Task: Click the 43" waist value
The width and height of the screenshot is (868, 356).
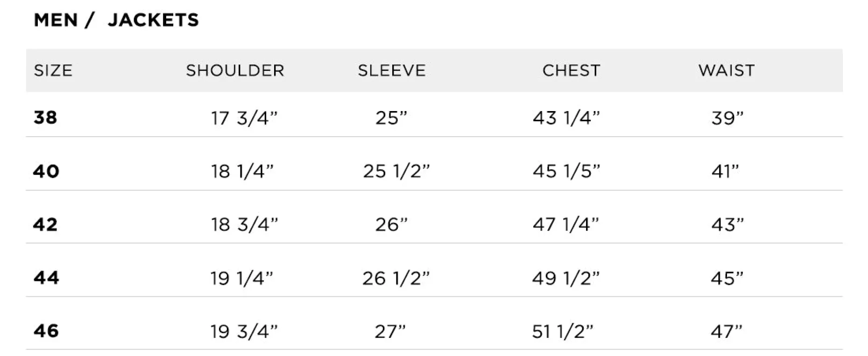Action: point(727,224)
